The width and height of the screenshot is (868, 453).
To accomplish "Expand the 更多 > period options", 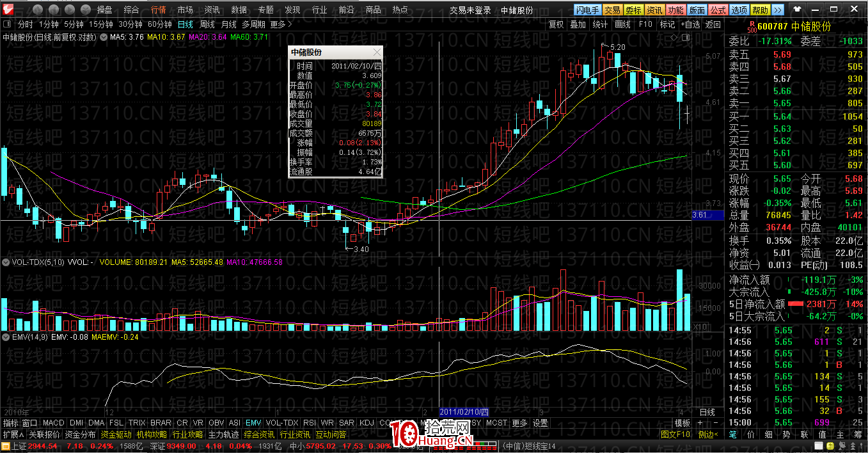I will click(281, 24).
